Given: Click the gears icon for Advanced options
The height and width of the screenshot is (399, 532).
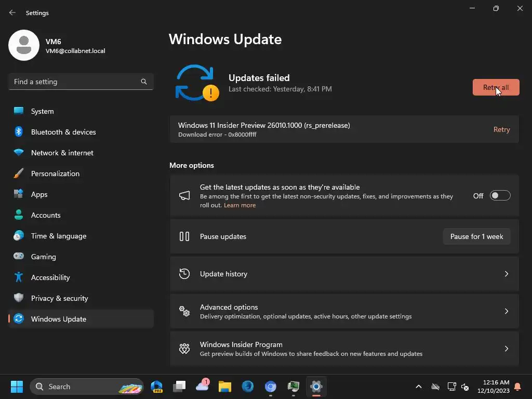Looking at the screenshot, I should point(184,311).
